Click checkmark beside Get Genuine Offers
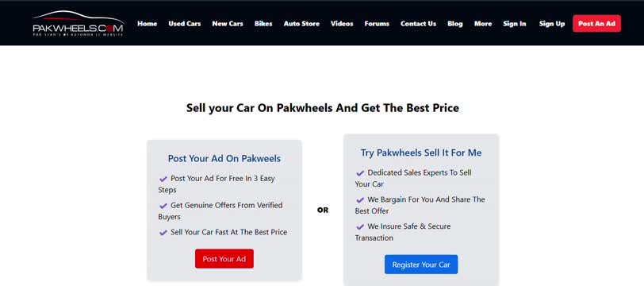 tap(163, 206)
